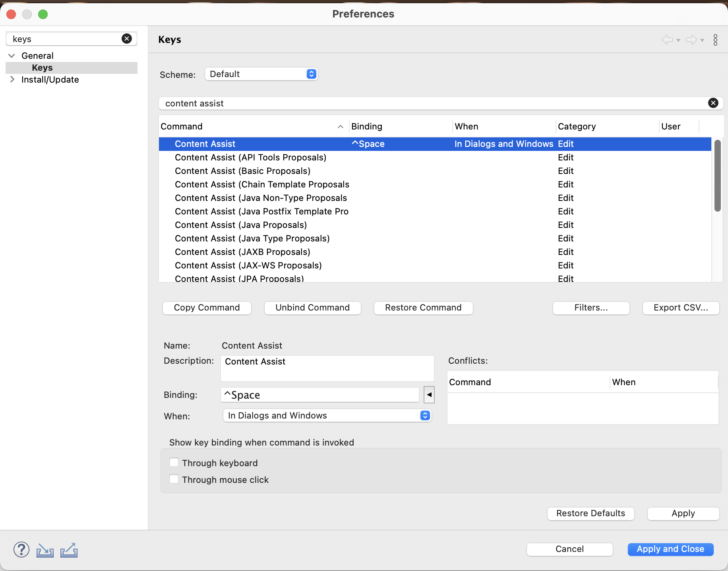Go back using the left arrow icon
The height and width of the screenshot is (571, 728).
click(x=667, y=40)
